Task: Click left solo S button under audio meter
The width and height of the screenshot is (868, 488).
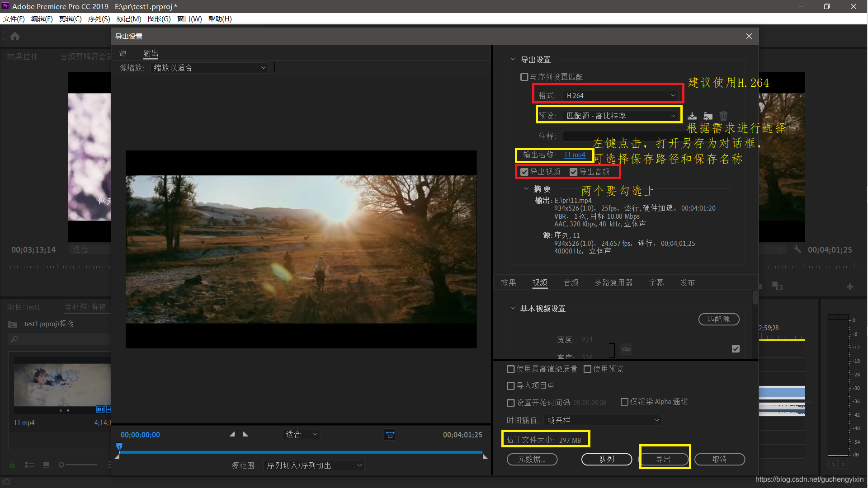Action: pyautogui.click(x=833, y=464)
